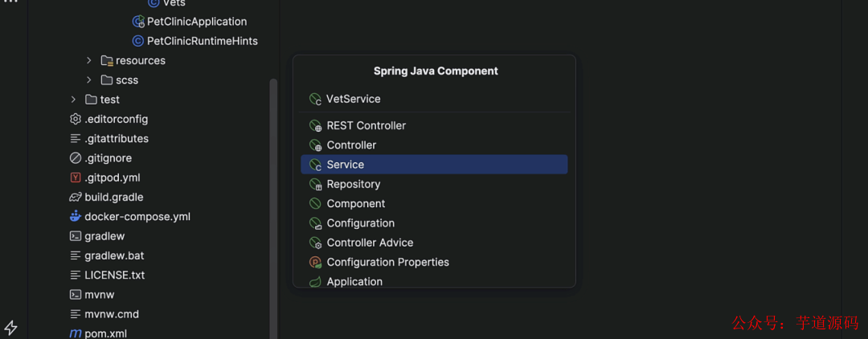Open PetClinicApplication class in tree
Viewport: 868px width, 339px height.
[x=197, y=22]
